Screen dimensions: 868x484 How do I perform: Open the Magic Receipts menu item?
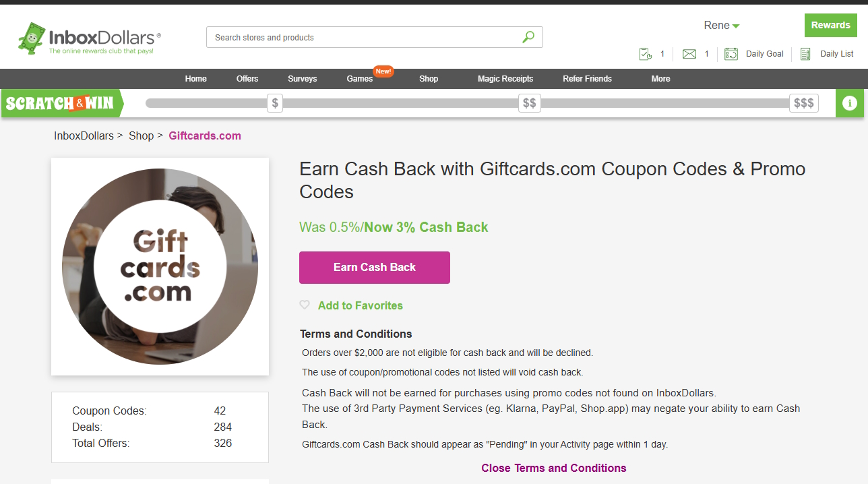505,79
